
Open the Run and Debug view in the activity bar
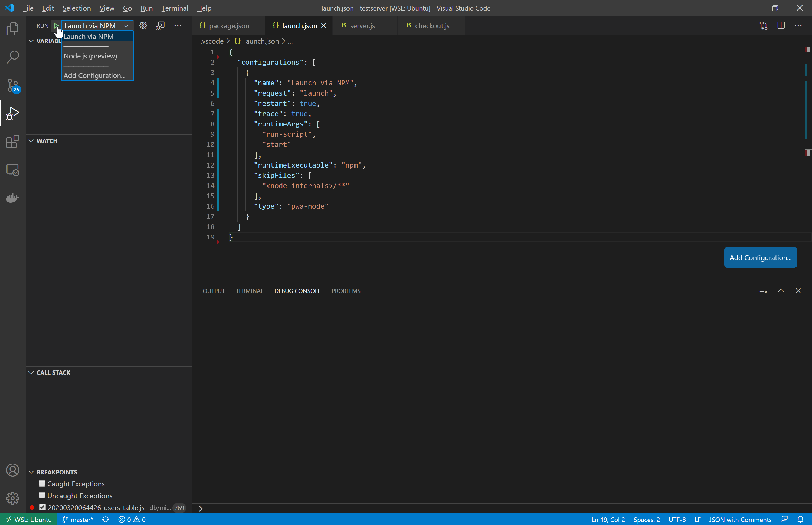point(13,113)
